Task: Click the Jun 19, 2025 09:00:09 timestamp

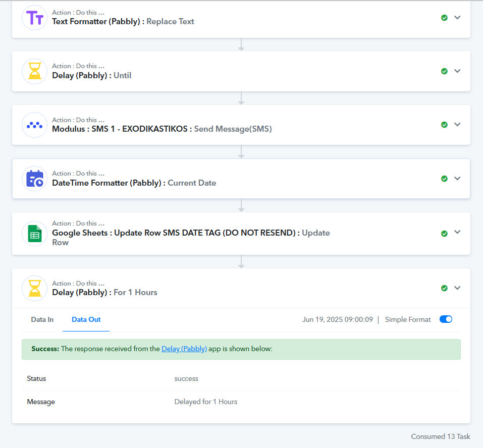Action: (337, 320)
